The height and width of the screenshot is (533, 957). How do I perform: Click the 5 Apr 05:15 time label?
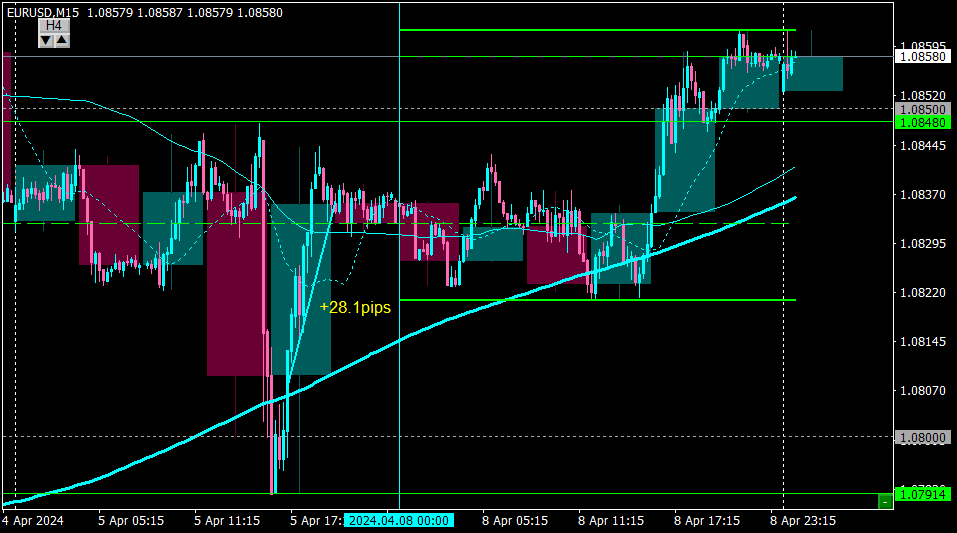[131, 521]
